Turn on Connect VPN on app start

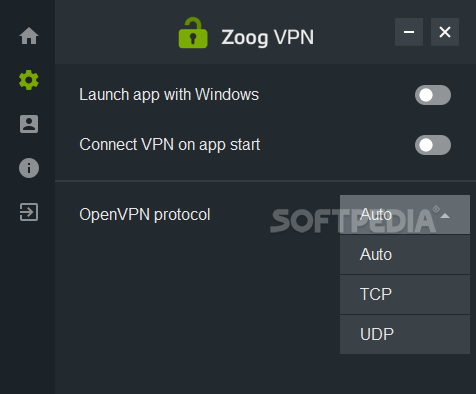click(433, 145)
